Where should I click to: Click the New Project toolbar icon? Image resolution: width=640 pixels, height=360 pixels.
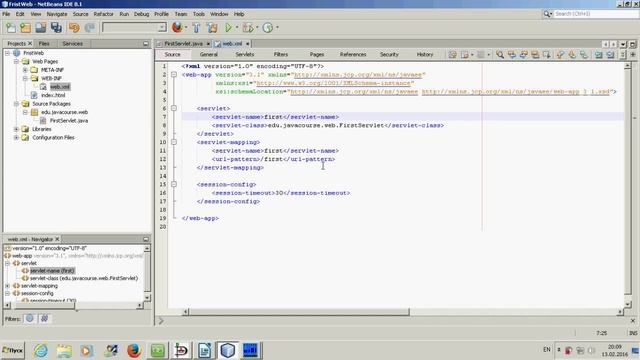click(25, 28)
